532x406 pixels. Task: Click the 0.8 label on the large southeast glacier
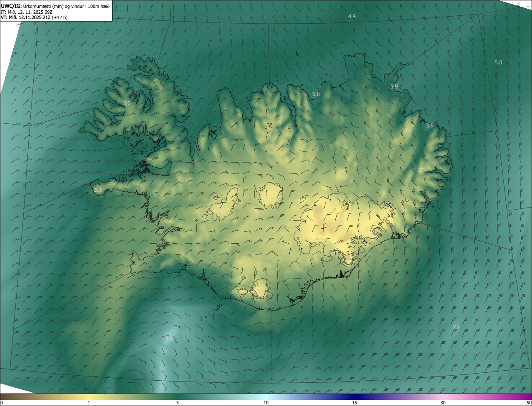pyautogui.click(x=318, y=211)
